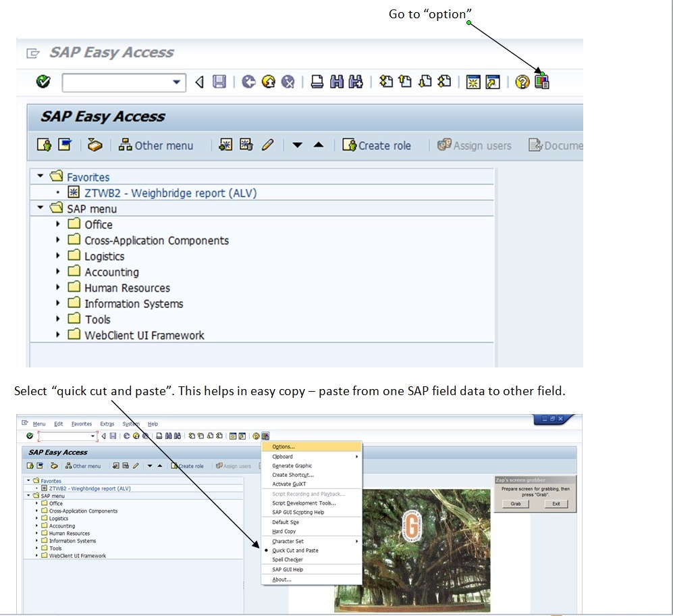Click the Next Page icon in the enlarged toolbar
The height and width of the screenshot is (616, 673).
click(425, 81)
